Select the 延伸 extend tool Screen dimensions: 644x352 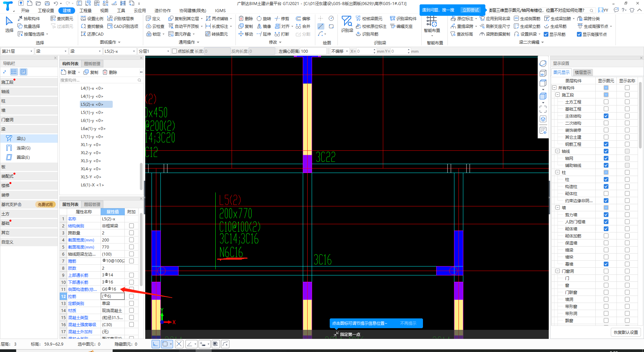click(x=264, y=34)
